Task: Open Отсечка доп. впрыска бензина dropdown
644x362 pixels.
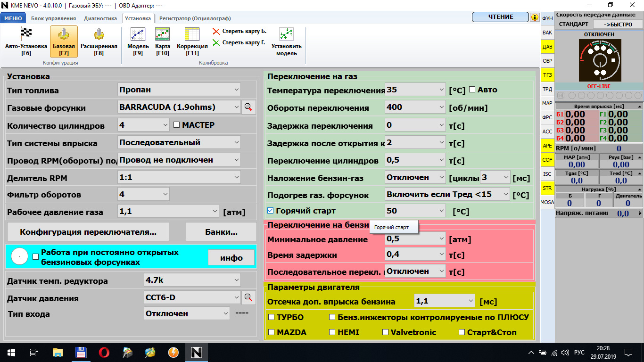Action: click(445, 301)
